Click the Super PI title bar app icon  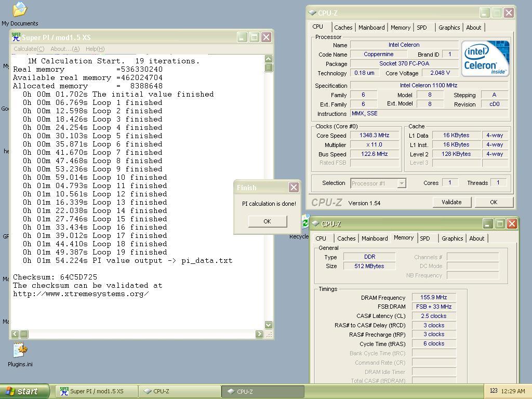(x=16, y=37)
